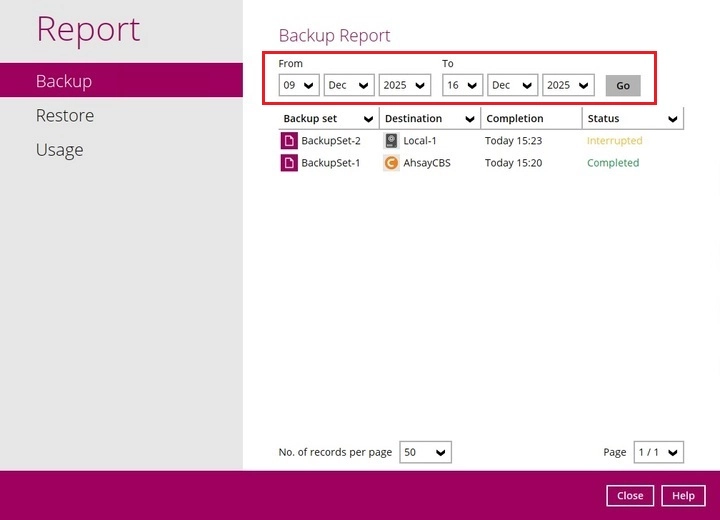Click the Help button
The width and height of the screenshot is (720, 520).
coord(683,496)
